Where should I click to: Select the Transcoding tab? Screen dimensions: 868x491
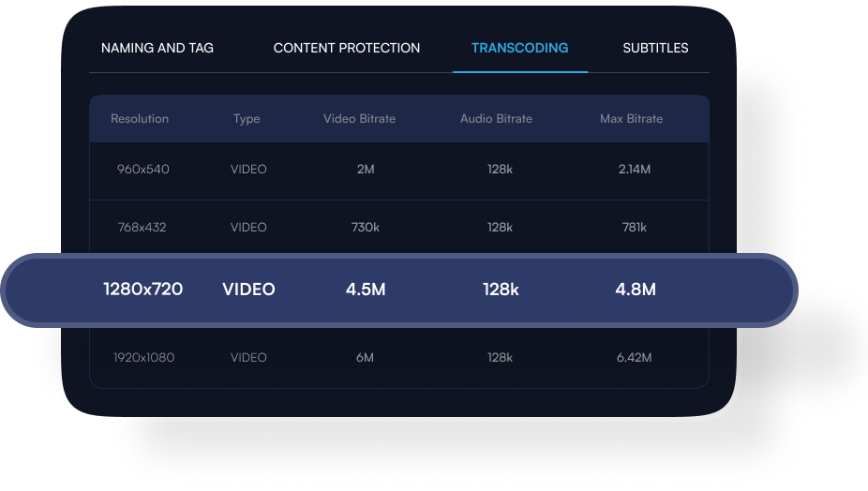(519, 48)
